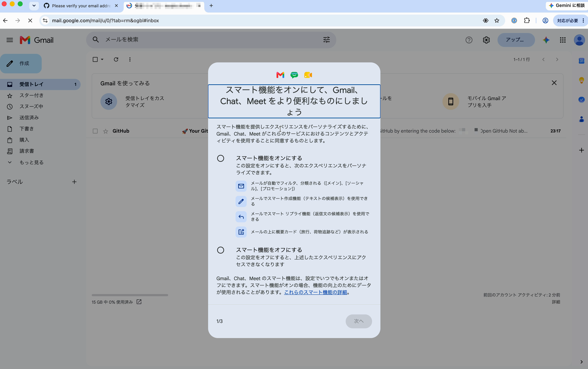Viewport: 588px width, 369px height.
Task: Expand select-all dropdown arrow
Action: [x=102, y=59]
